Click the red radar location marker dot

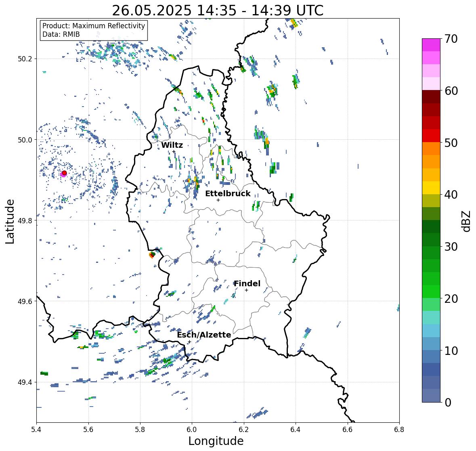click(64, 173)
